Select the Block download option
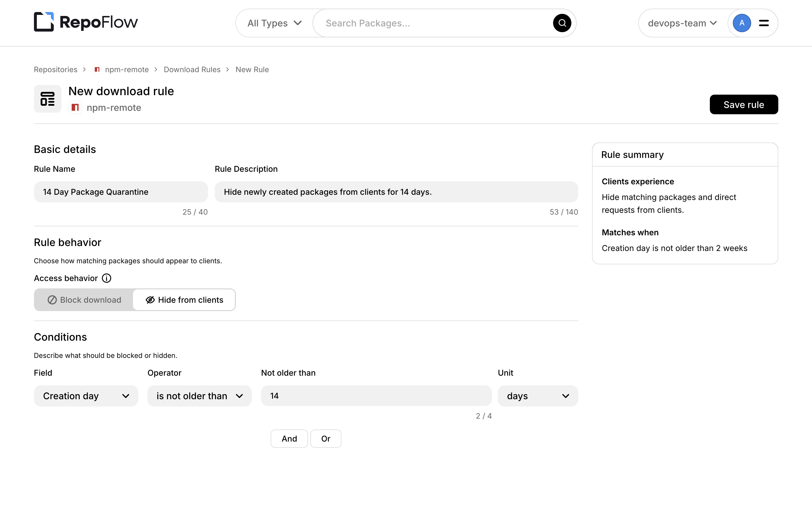The image size is (812, 526). click(84, 300)
